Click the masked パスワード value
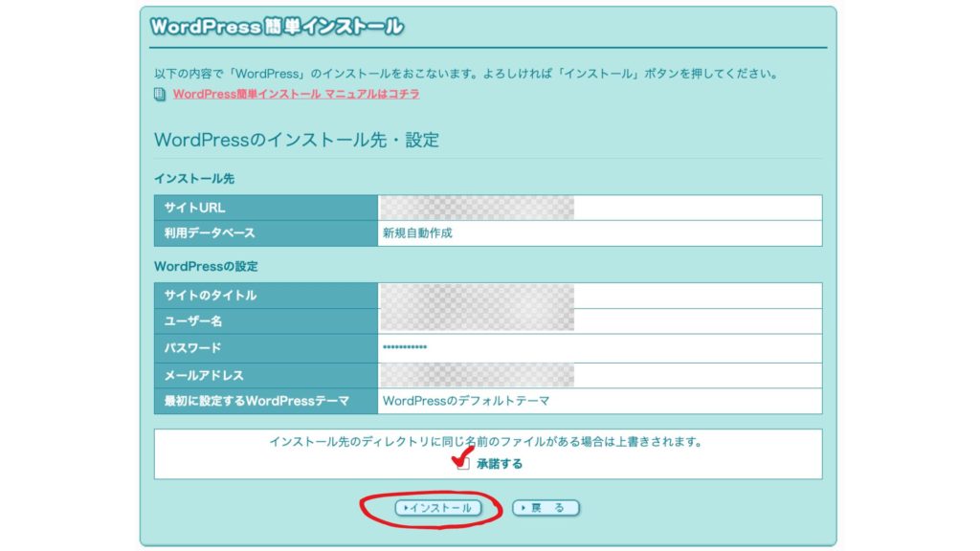 pos(405,348)
